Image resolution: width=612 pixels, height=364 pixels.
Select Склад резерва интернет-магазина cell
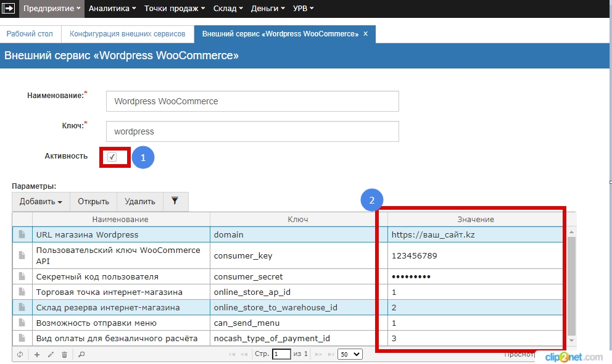pyautogui.click(x=121, y=307)
